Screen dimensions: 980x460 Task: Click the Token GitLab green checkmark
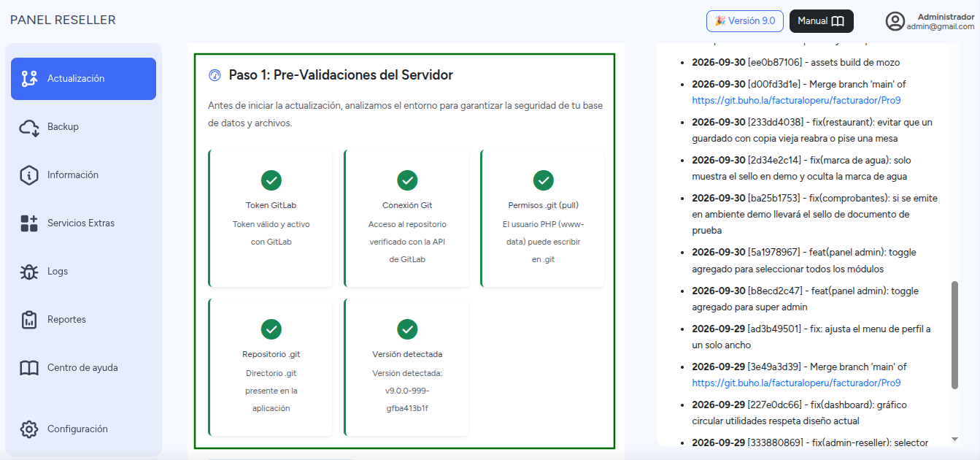[x=271, y=180]
